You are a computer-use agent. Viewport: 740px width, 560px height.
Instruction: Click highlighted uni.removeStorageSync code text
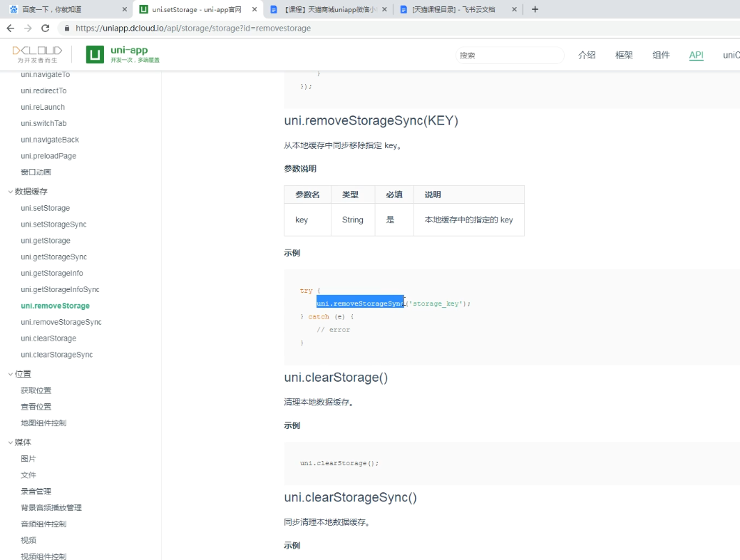click(x=361, y=304)
